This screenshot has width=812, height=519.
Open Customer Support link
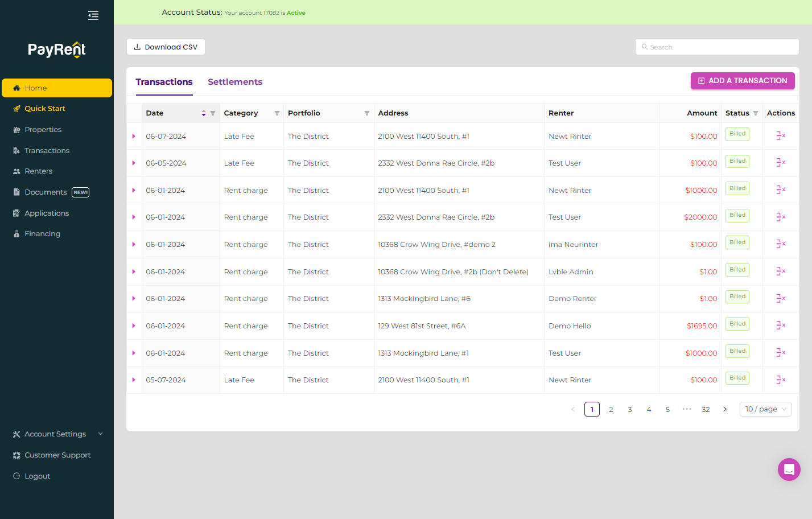57,455
